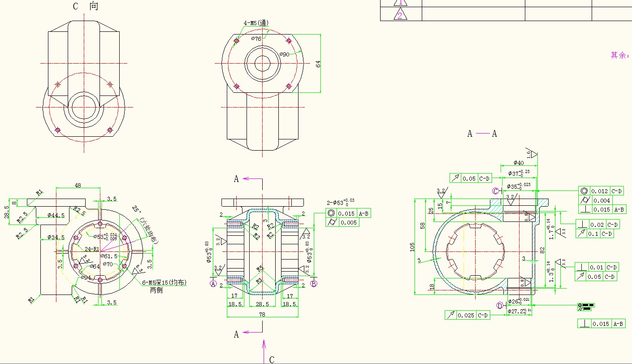Click the ⌀35 toleranced dimension

coord(519,186)
